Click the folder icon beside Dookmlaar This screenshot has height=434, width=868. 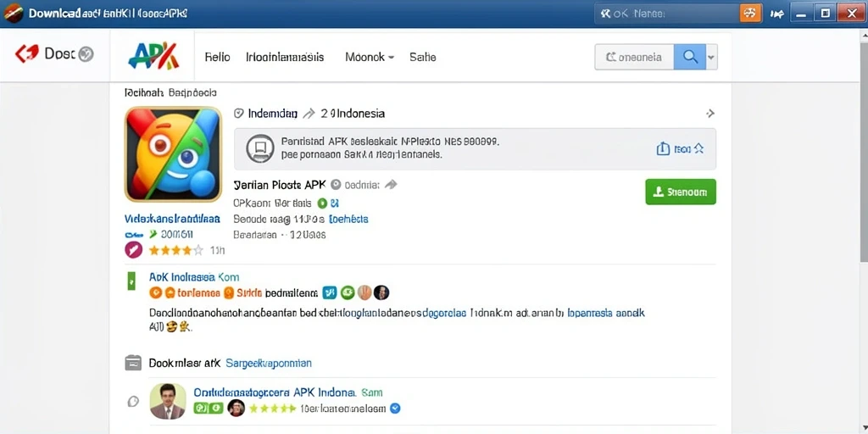point(133,363)
